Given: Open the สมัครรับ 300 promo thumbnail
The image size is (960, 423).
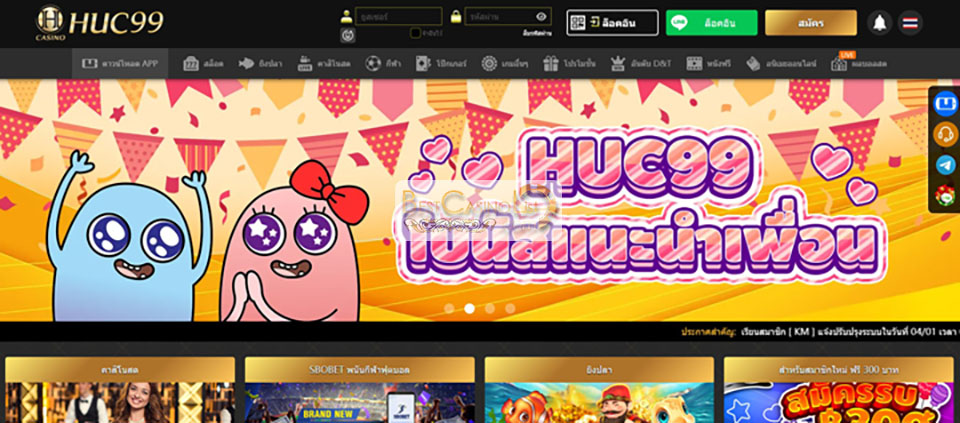Looking at the screenshot, I should click(x=839, y=403).
